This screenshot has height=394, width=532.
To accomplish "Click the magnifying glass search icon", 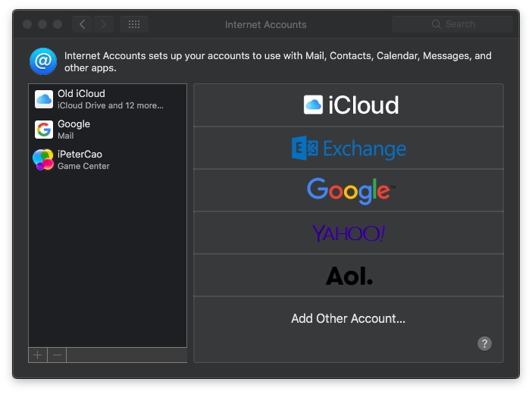I will tap(436, 24).
